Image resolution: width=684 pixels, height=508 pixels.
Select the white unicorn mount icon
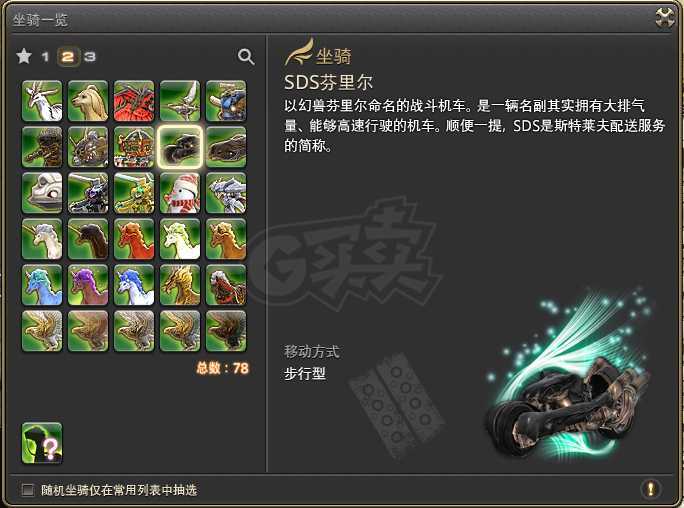(x=42, y=239)
